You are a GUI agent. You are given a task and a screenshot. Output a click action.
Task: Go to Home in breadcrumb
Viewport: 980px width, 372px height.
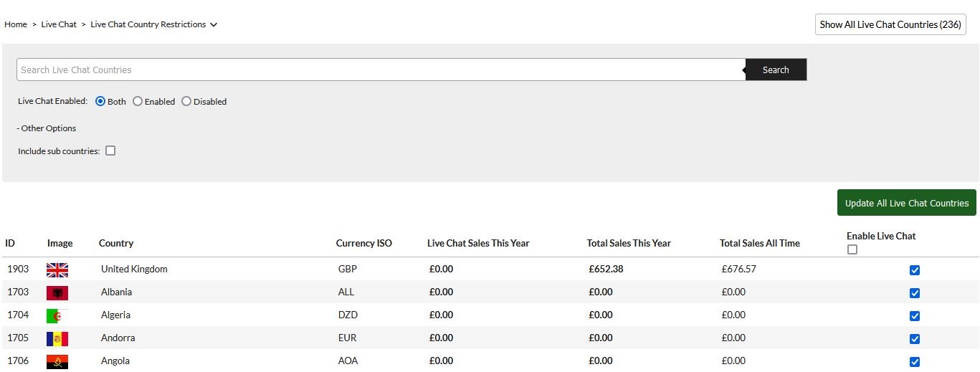(x=15, y=24)
